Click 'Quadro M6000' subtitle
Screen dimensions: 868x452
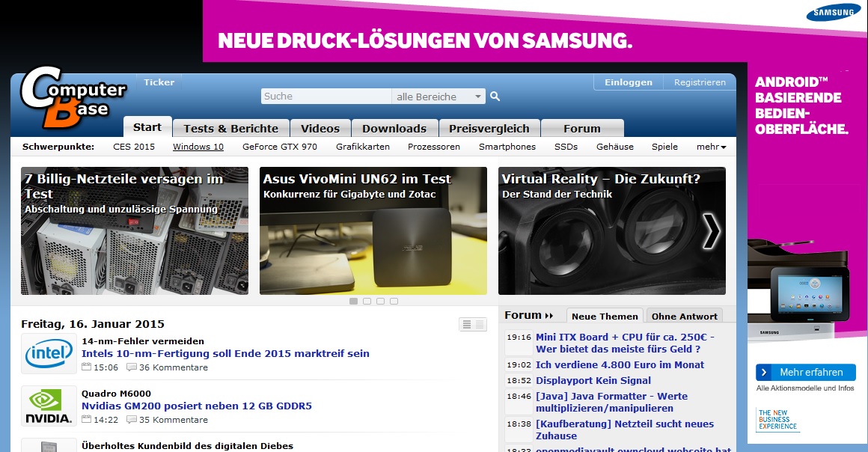pyautogui.click(x=116, y=394)
